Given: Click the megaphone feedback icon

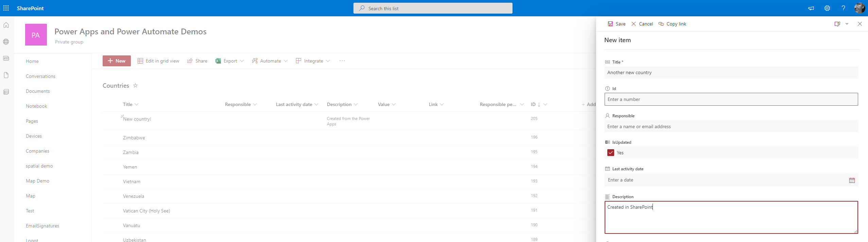Looking at the screenshot, I should [811, 8].
